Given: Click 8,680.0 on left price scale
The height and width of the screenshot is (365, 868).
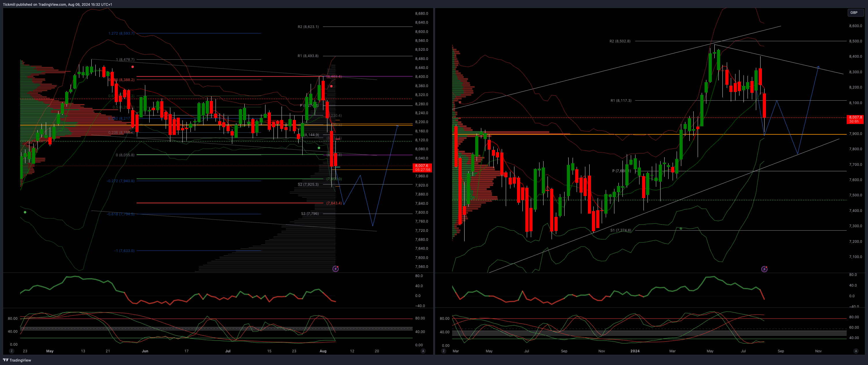Looking at the screenshot, I should tap(421, 14).
